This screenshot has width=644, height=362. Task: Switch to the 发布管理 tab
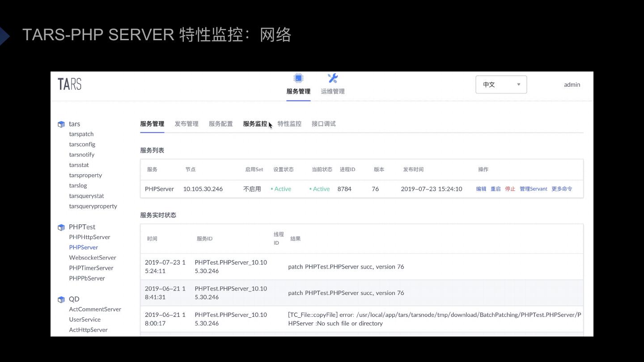click(186, 124)
